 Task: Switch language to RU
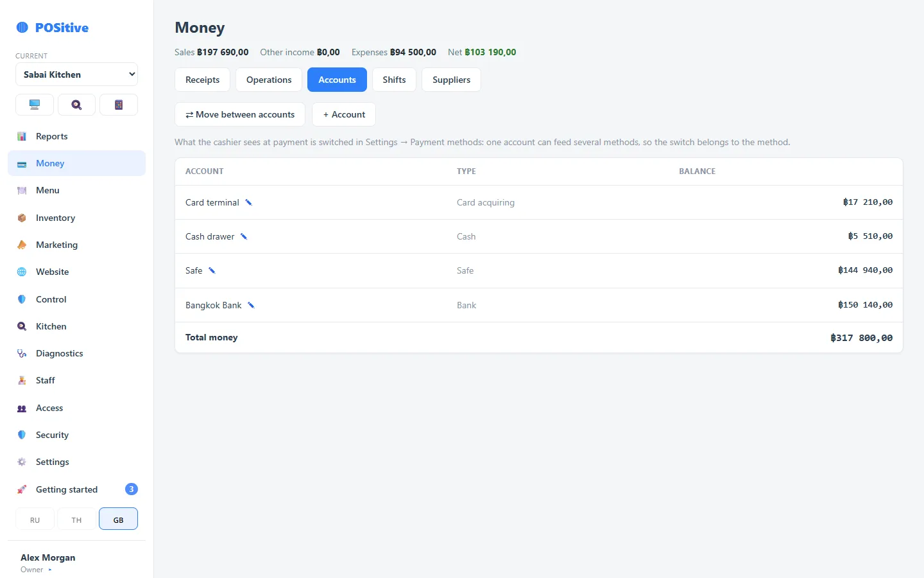pyautogui.click(x=35, y=519)
